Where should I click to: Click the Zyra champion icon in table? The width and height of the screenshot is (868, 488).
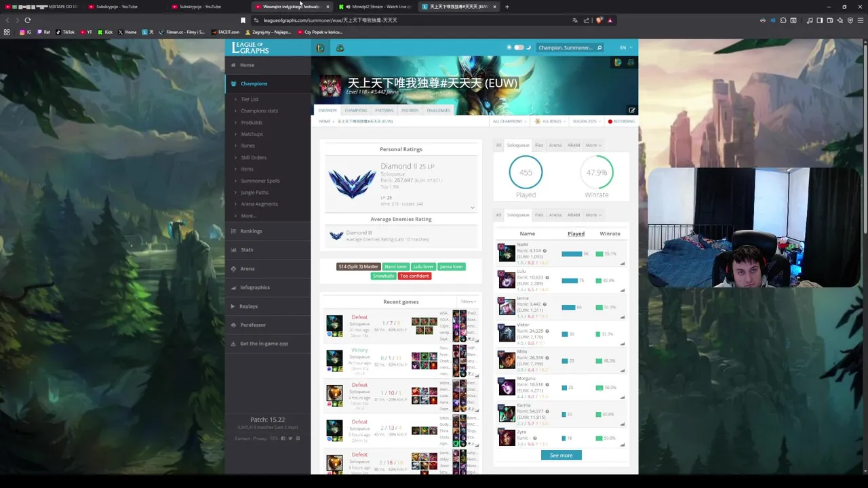click(x=507, y=439)
